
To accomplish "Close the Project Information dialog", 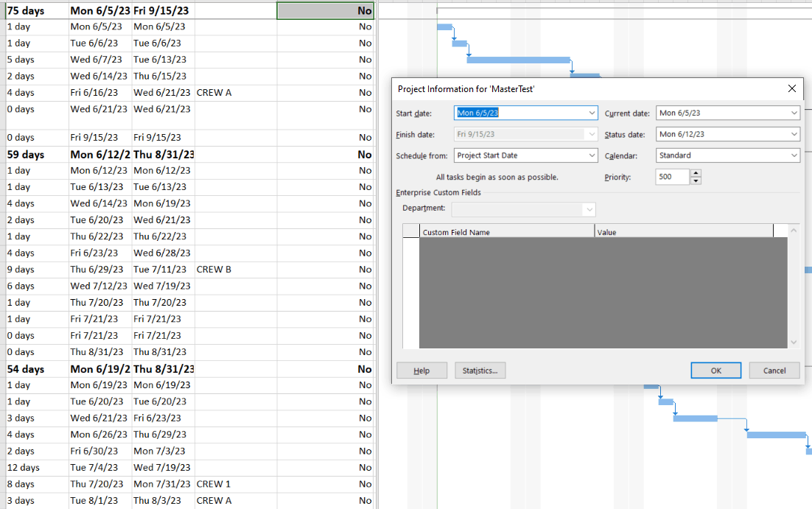I will (x=791, y=88).
